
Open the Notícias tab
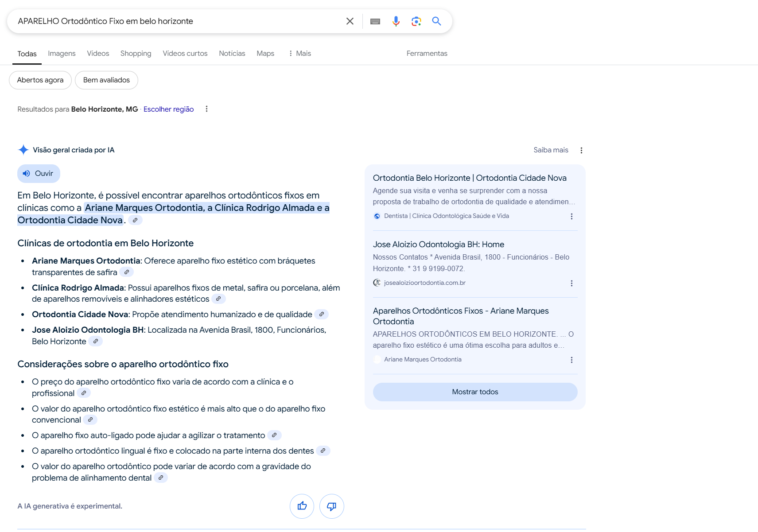point(232,54)
